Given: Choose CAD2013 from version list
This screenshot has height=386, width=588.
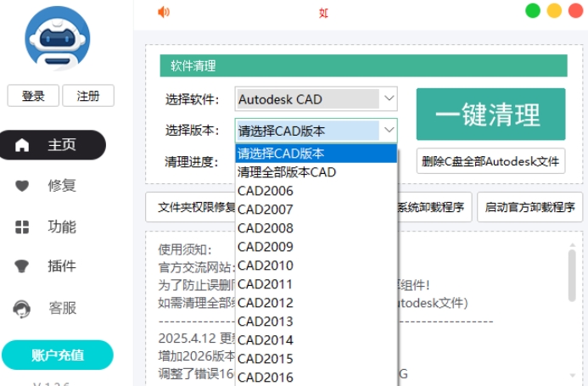Looking at the screenshot, I should pos(316,322).
